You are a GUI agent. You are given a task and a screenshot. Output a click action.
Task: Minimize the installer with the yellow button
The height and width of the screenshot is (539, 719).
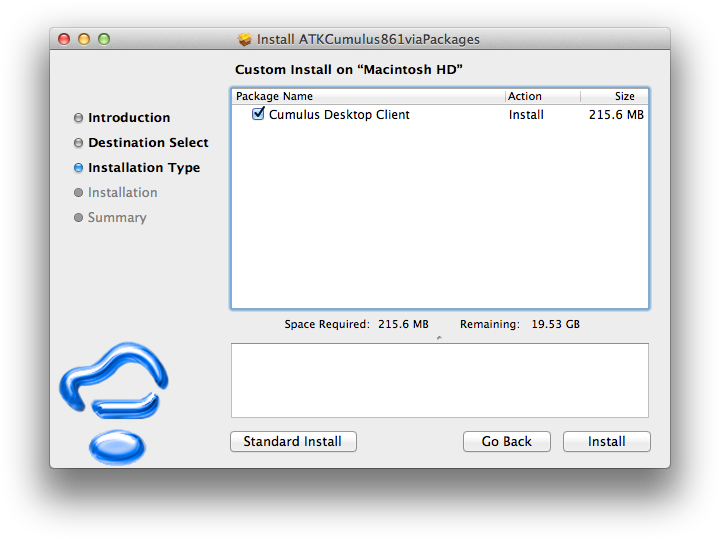[x=84, y=39]
